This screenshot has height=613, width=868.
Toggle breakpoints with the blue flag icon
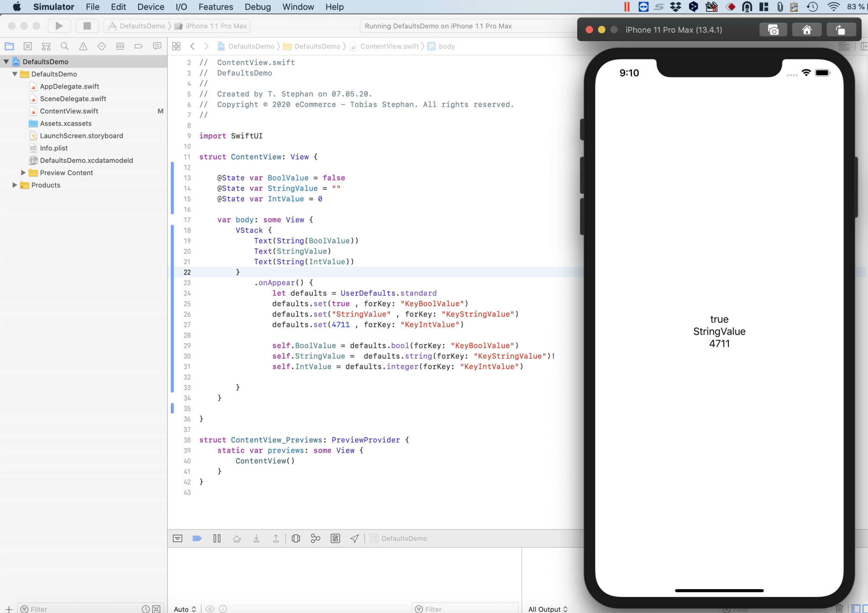tap(197, 538)
